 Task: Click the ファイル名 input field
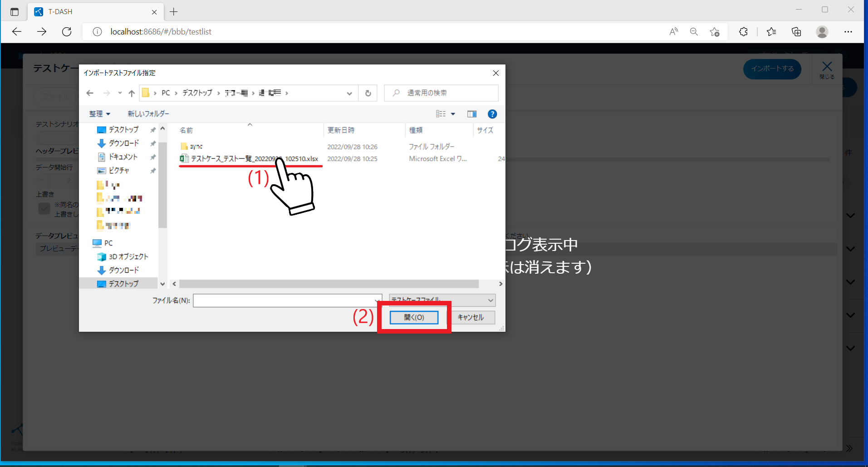pyautogui.click(x=284, y=300)
